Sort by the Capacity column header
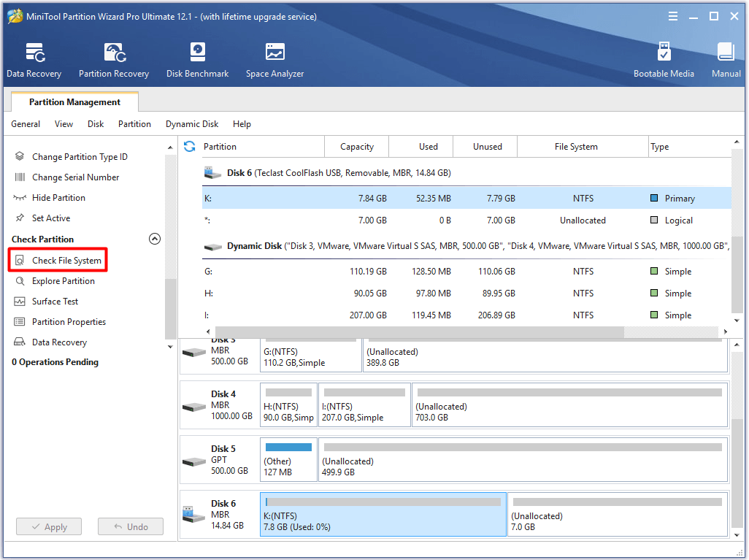 click(x=357, y=146)
